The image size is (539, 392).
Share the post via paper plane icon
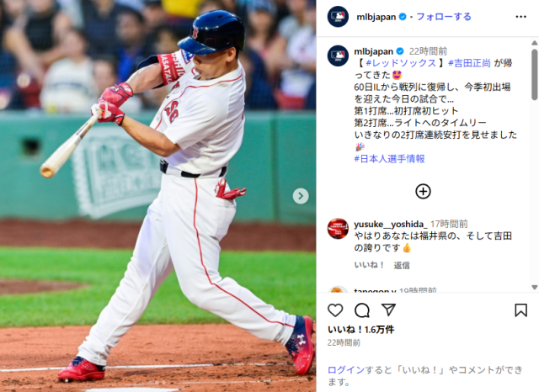389,310
